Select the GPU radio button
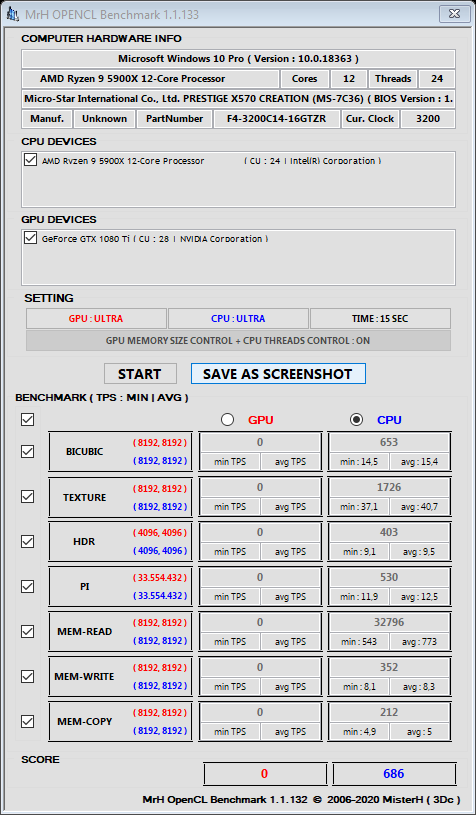 (227, 419)
